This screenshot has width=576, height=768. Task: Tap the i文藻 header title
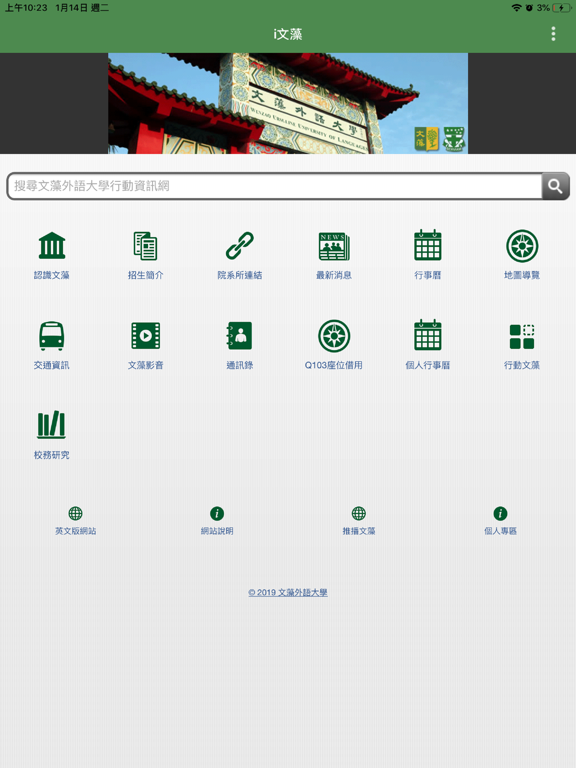(288, 34)
